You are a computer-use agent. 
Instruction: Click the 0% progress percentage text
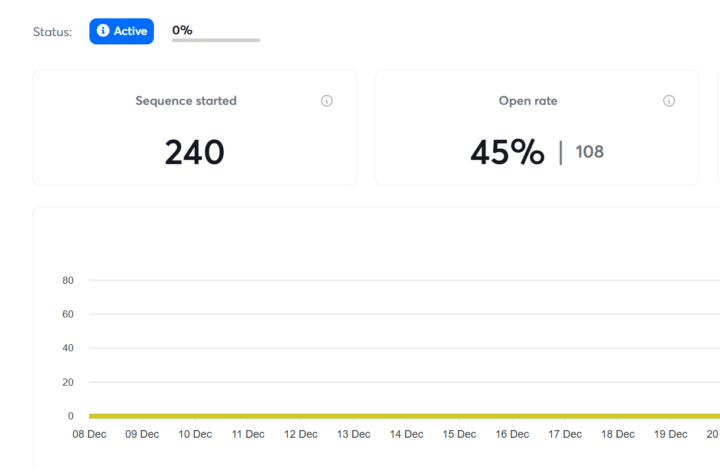182,30
